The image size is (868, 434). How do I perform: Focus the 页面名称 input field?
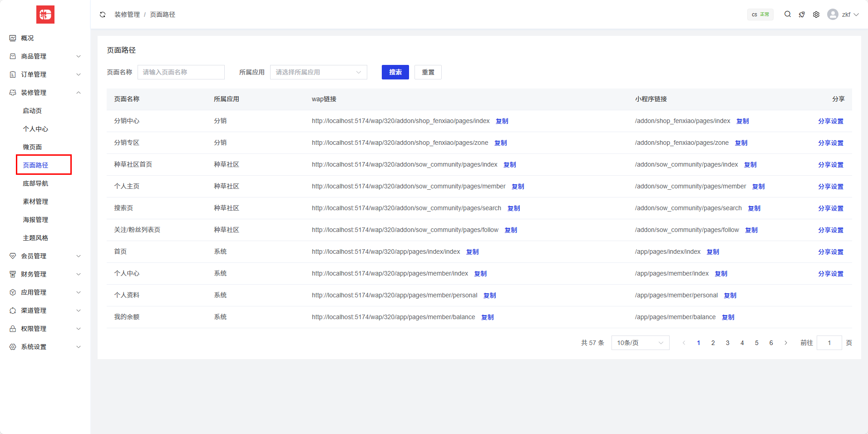pos(181,72)
